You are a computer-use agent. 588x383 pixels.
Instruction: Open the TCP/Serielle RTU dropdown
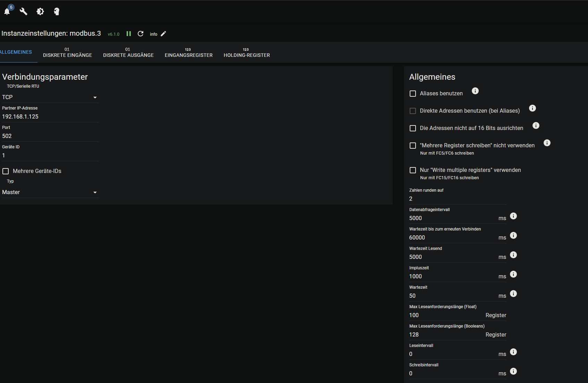pyautogui.click(x=50, y=97)
